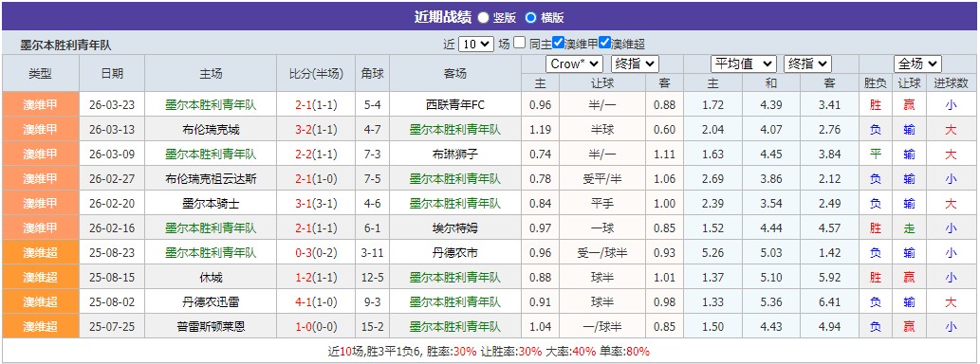
Task: Click the 澳维超 tag on 25-08-23 row
Action: pos(41,253)
